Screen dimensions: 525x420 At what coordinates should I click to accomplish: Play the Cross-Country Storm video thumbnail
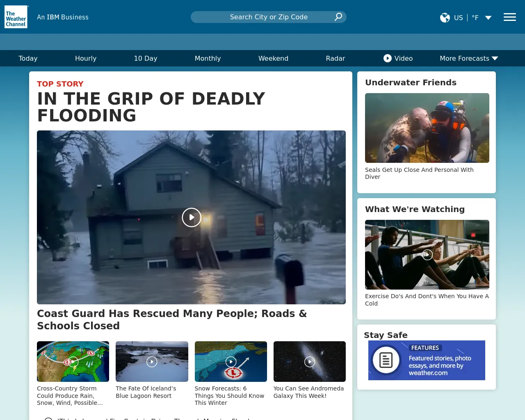pyautogui.click(x=73, y=362)
